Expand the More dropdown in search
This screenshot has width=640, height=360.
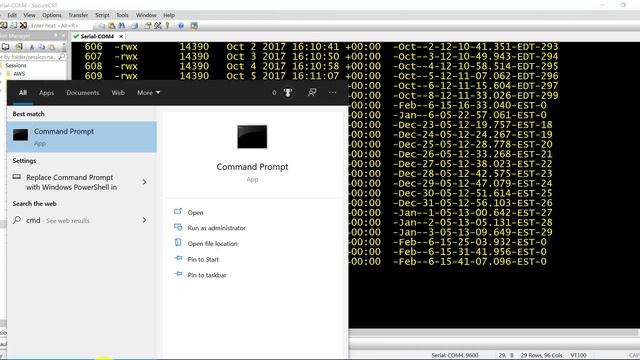[148, 93]
